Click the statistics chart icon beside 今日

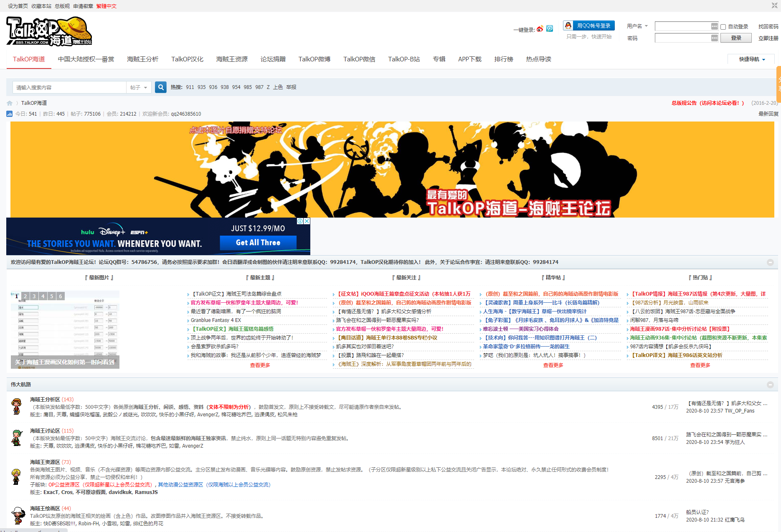pyautogui.click(x=9, y=114)
